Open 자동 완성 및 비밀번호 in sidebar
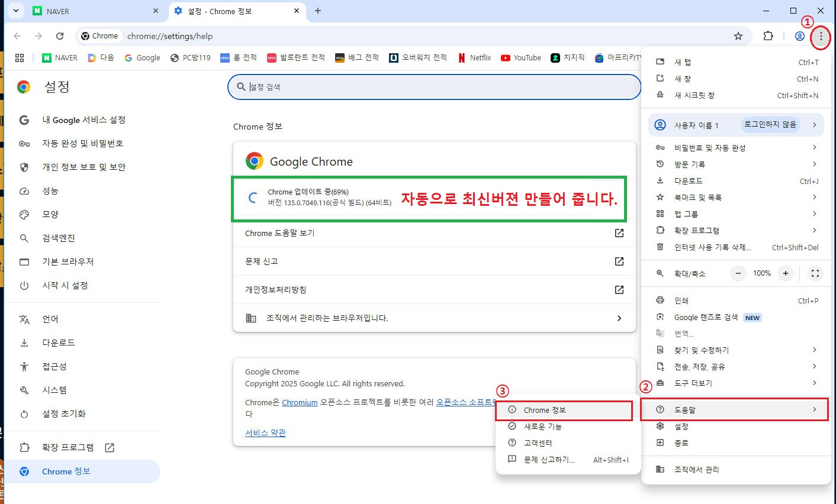 [83, 144]
